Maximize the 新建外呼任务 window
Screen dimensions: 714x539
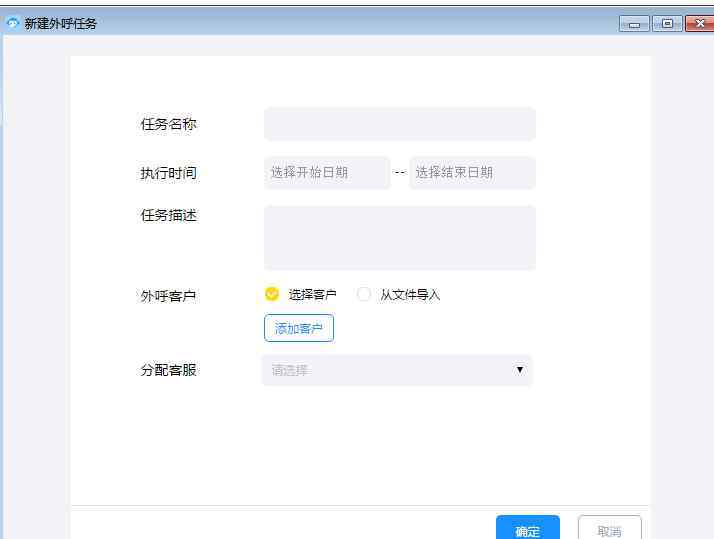pos(667,24)
